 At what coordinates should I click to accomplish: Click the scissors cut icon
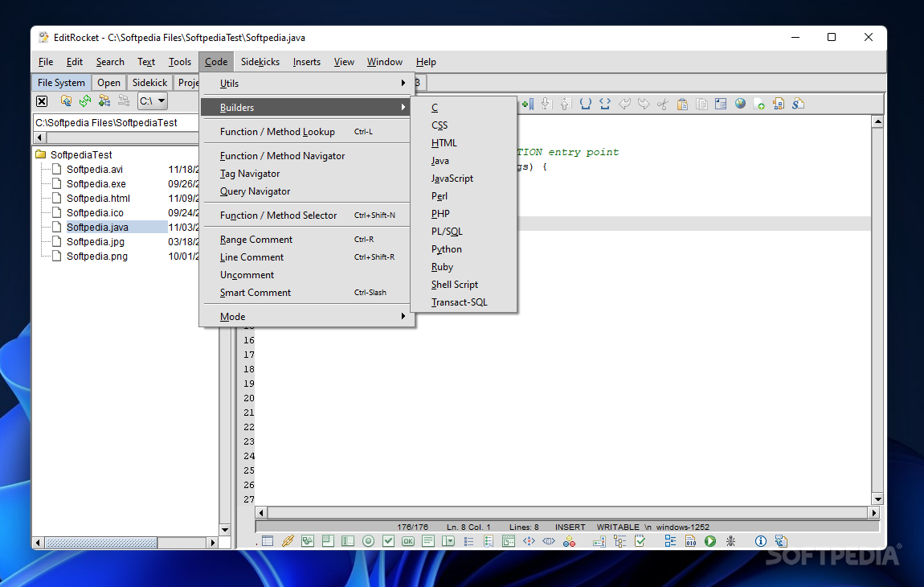663,104
